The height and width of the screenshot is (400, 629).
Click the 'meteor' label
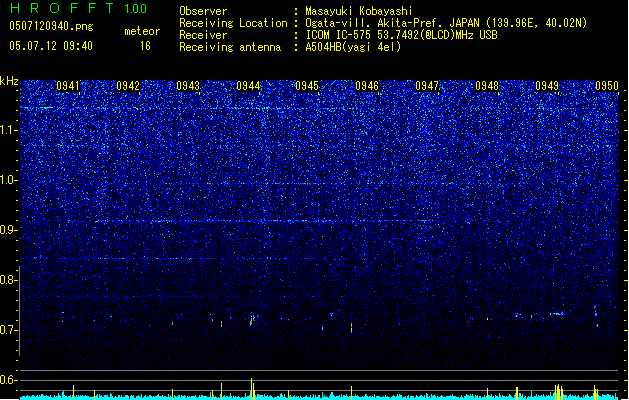coord(142,31)
